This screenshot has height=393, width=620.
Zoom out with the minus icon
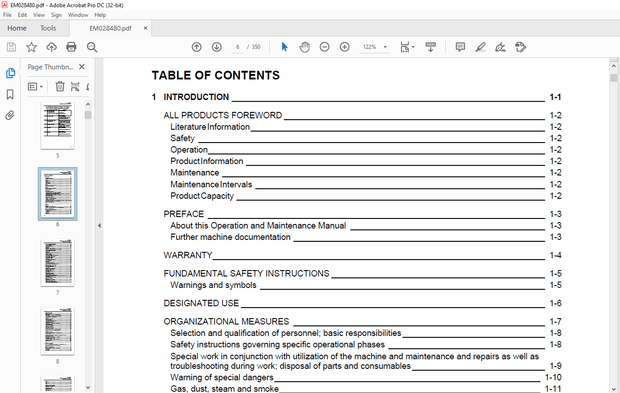pyautogui.click(x=325, y=47)
